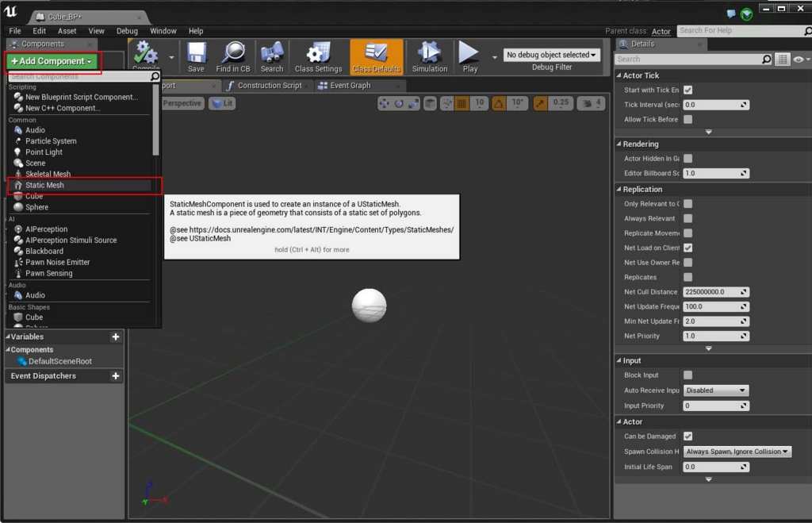Viewport: 812px width, 523px height.
Task: Toggle grid snapping icon in viewport
Action: tap(462, 104)
